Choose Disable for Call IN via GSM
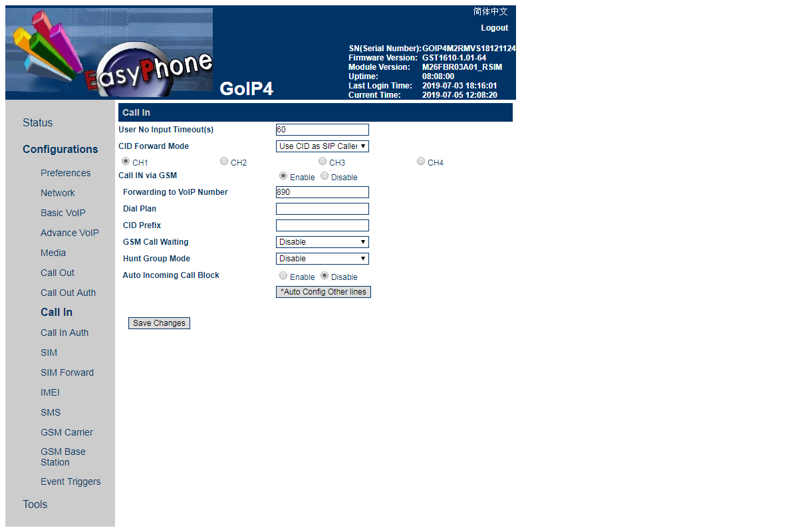The width and height of the screenshot is (798, 532). [325, 176]
